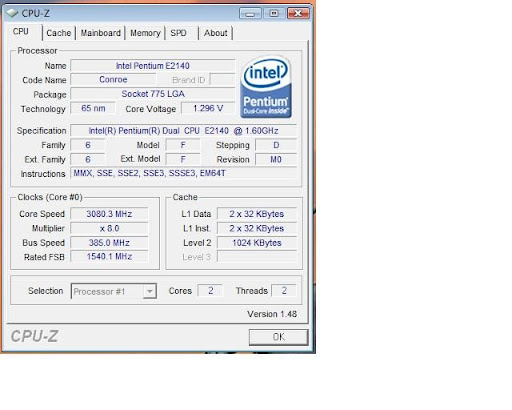This screenshot has height=410, width=512.
Task: Click the Threads count value
Action: (x=284, y=291)
